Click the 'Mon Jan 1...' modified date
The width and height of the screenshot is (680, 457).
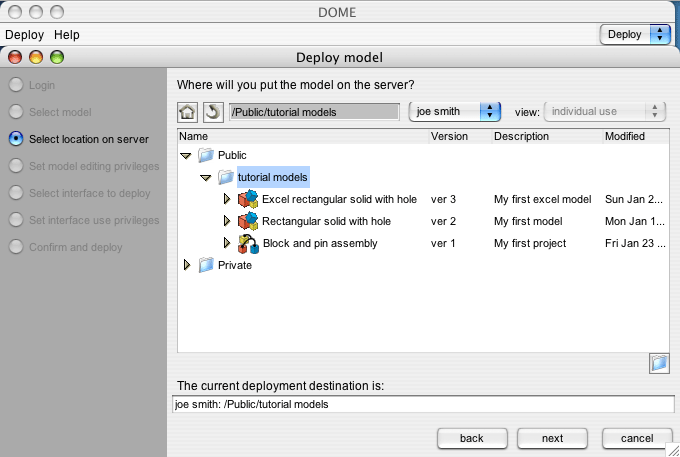point(634,221)
